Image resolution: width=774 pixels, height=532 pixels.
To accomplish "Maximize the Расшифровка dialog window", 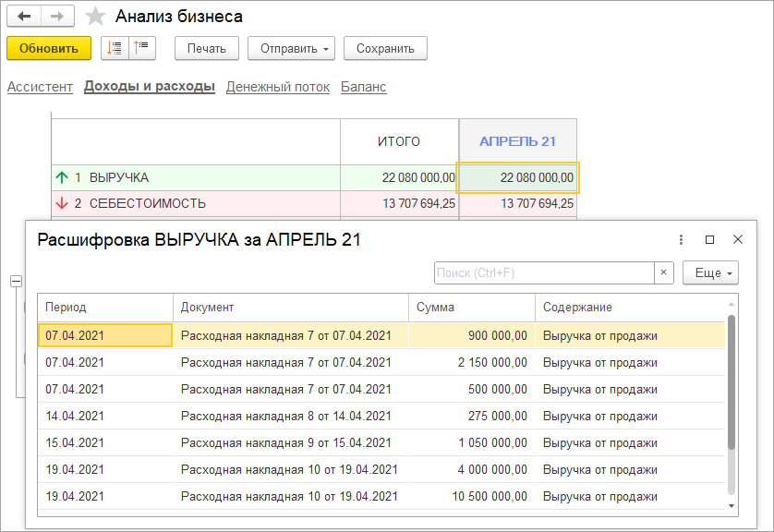I will point(709,239).
